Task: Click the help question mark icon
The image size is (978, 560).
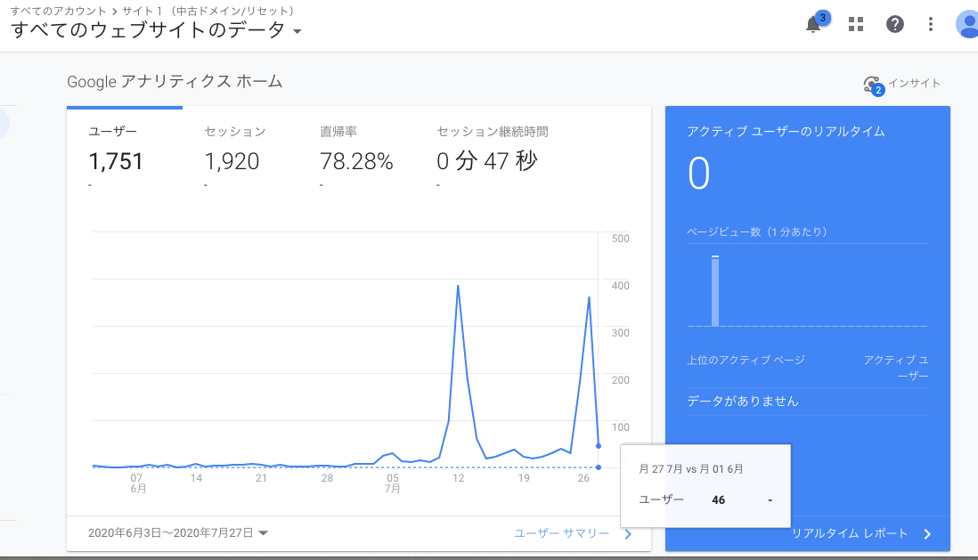Action: (x=895, y=24)
